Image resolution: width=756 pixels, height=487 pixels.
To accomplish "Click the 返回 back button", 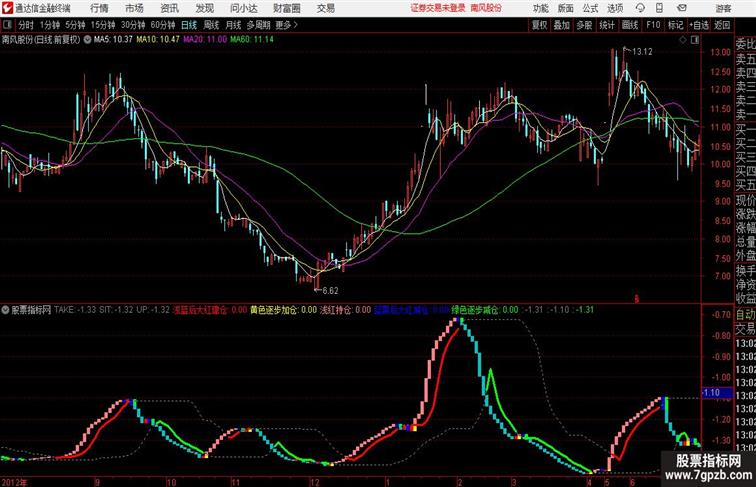I will (722, 25).
